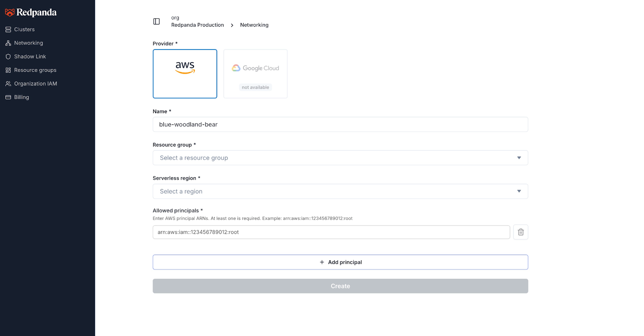The image size is (644, 336).
Task: Click the 'not available' badge
Action: click(256, 87)
